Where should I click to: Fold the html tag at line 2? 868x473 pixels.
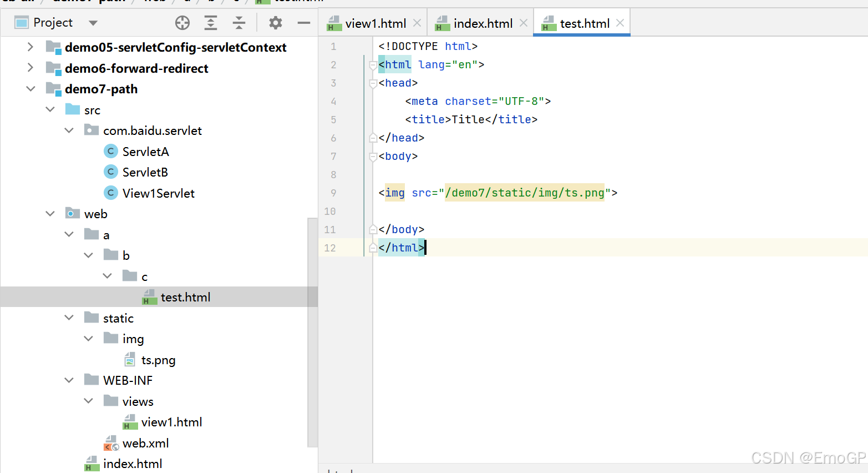click(373, 65)
